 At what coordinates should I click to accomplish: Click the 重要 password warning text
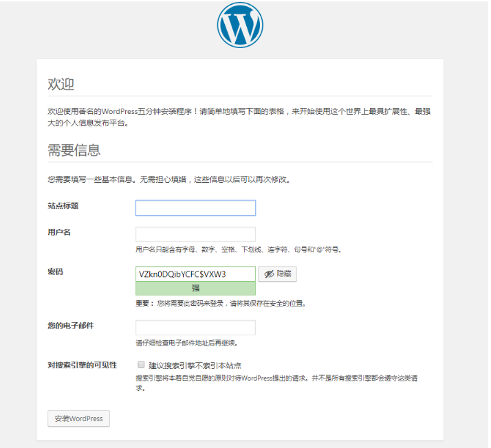pos(221,304)
